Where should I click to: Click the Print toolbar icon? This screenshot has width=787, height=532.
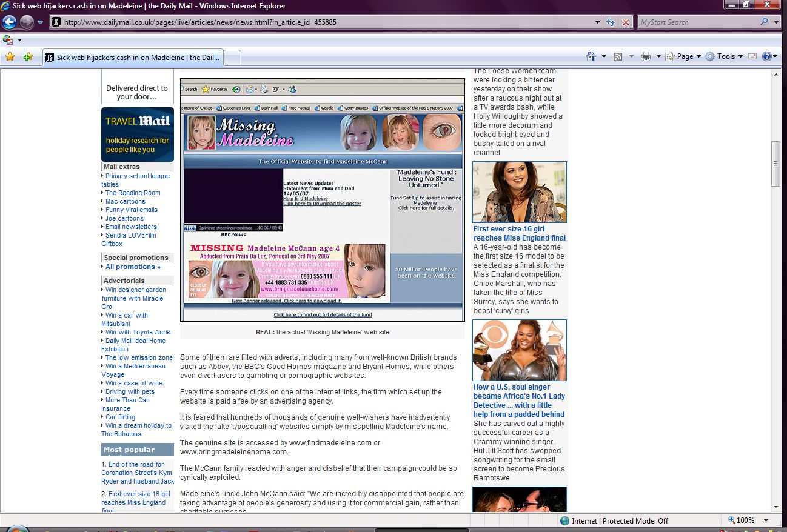645,56
